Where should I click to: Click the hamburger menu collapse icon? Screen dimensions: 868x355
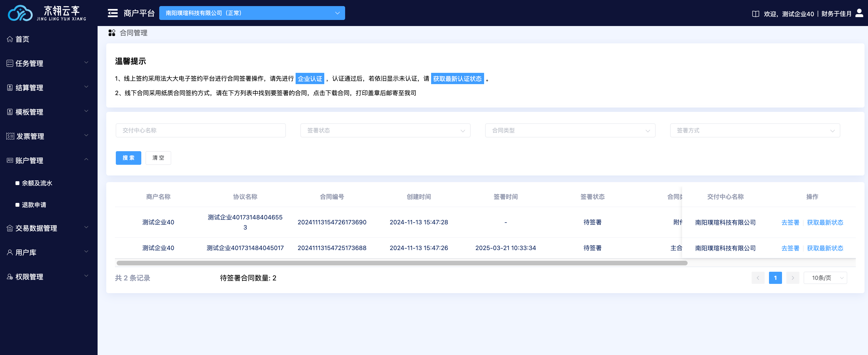(113, 13)
